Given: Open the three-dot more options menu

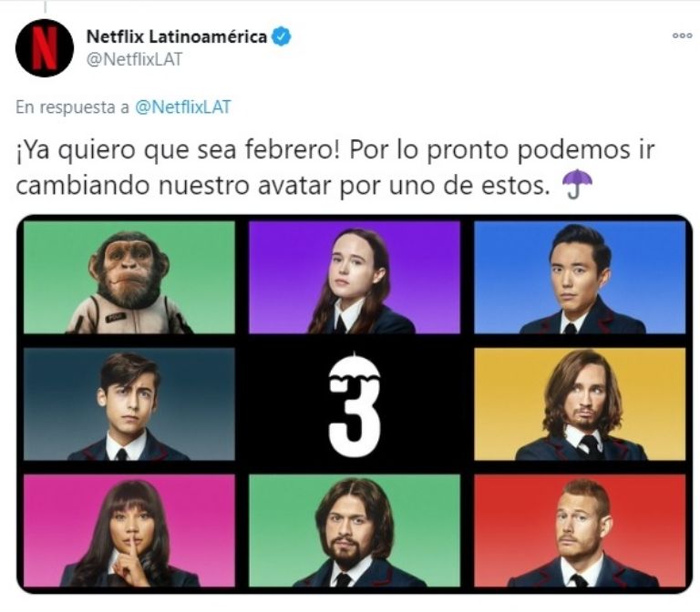Looking at the screenshot, I should [682, 36].
